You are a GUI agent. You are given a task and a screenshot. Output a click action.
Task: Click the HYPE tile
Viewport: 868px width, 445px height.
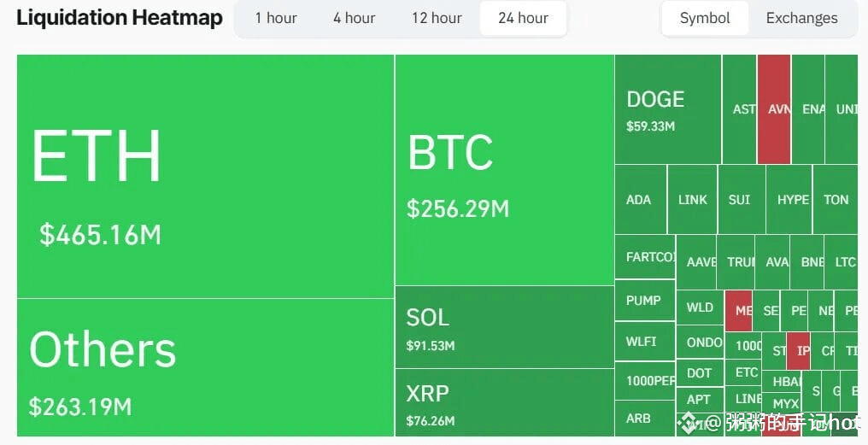click(789, 199)
